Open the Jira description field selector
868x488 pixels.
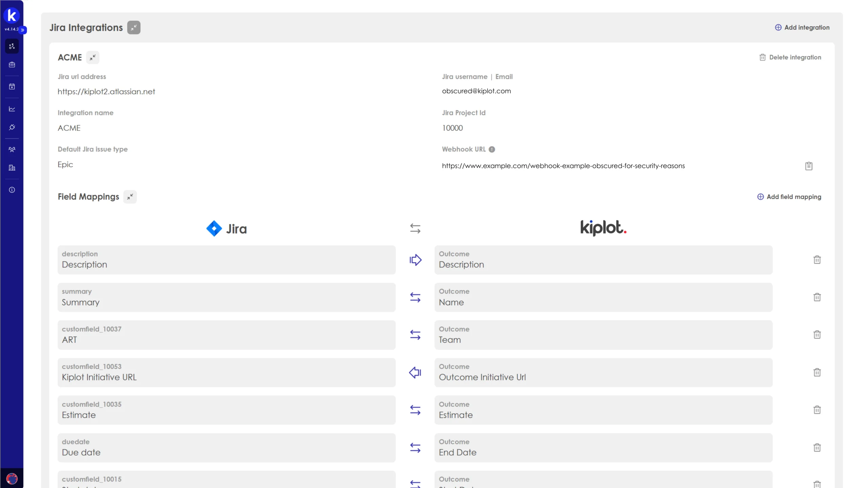click(x=226, y=260)
